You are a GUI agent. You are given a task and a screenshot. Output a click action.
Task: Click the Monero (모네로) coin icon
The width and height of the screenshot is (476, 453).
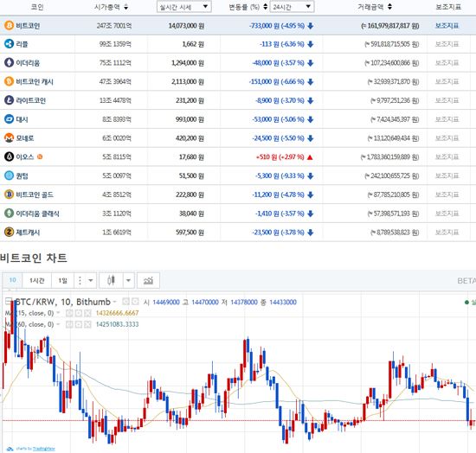(x=10, y=138)
